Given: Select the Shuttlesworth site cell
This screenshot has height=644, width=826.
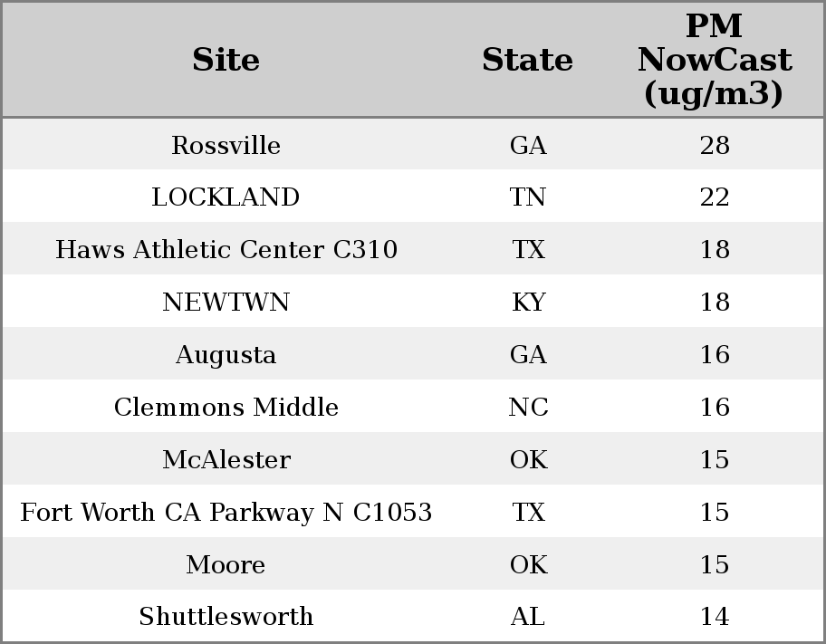Looking at the screenshot, I should (x=226, y=617).
